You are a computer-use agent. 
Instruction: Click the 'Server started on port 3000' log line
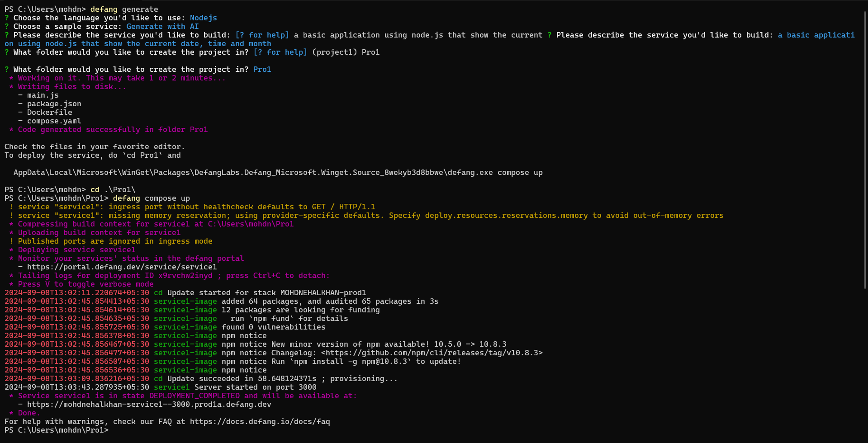point(256,387)
